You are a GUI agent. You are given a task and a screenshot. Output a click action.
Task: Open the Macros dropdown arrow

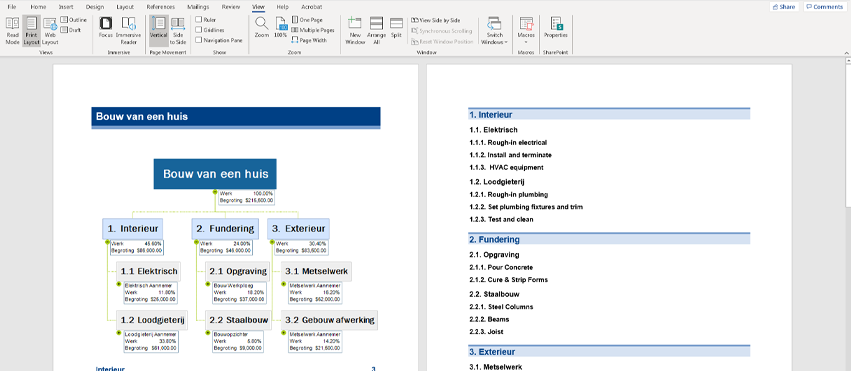pos(526,42)
